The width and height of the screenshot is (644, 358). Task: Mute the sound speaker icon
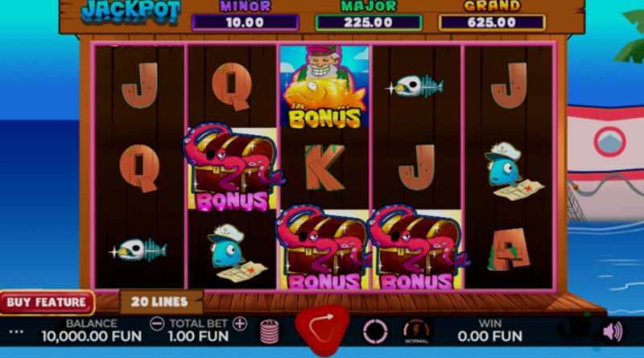[x=613, y=331]
